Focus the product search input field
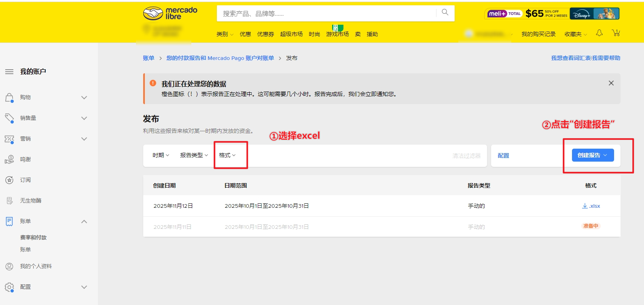The width and height of the screenshot is (644, 305). 326,14
